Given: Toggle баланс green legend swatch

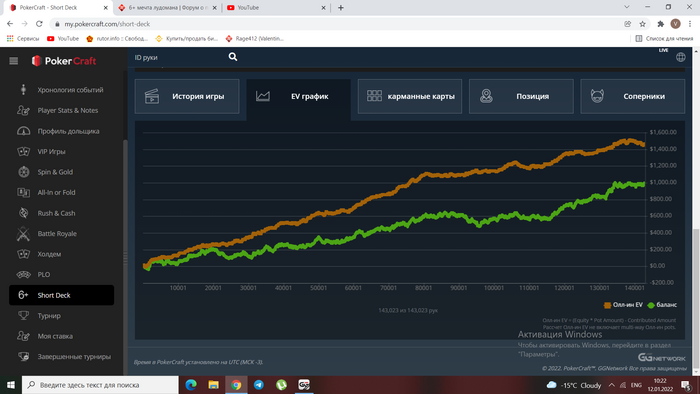Looking at the screenshot, I should coord(651,305).
